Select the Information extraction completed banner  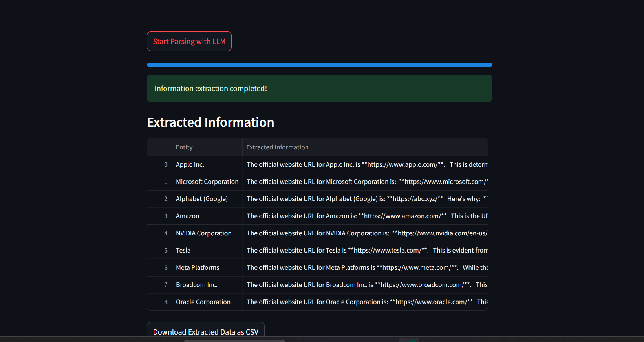pos(319,88)
